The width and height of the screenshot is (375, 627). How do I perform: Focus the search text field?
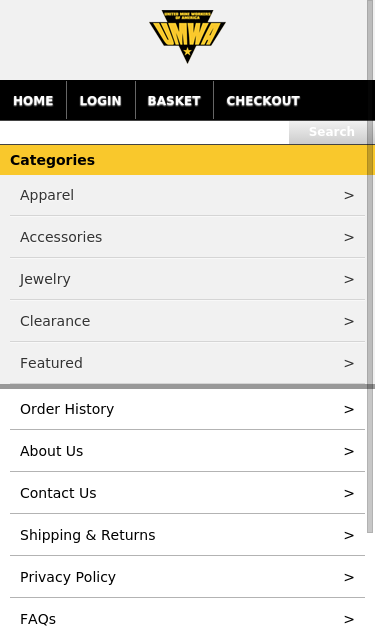(144, 132)
